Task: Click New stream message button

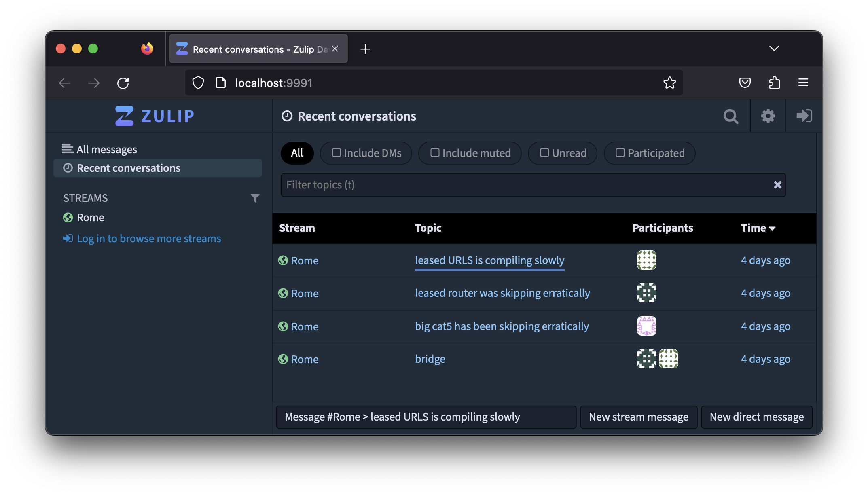Action: pyautogui.click(x=638, y=417)
